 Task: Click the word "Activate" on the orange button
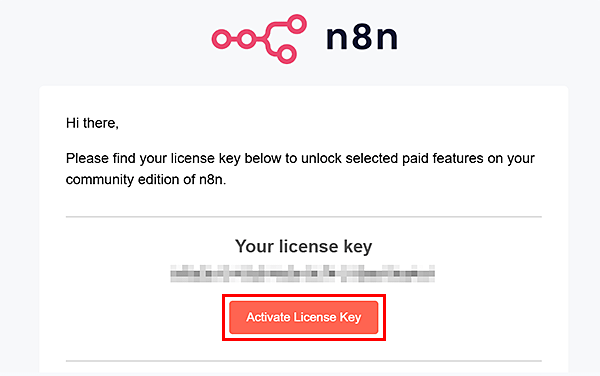click(x=268, y=317)
